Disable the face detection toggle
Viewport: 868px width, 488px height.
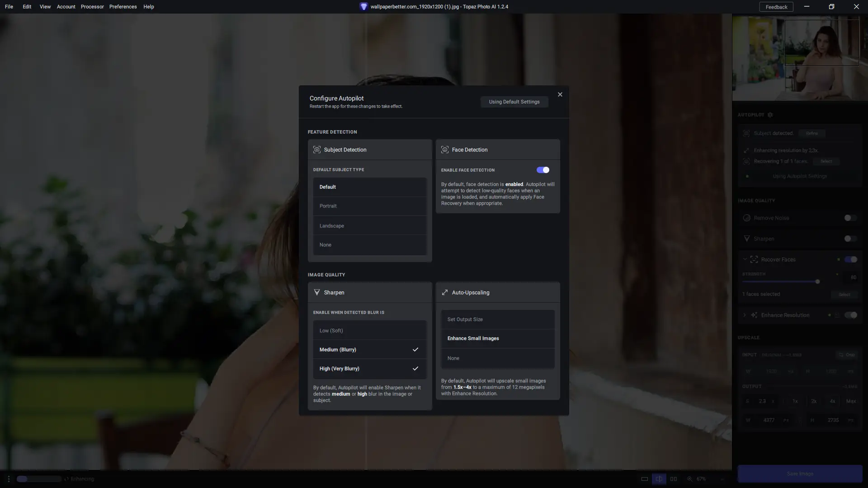[542, 170]
